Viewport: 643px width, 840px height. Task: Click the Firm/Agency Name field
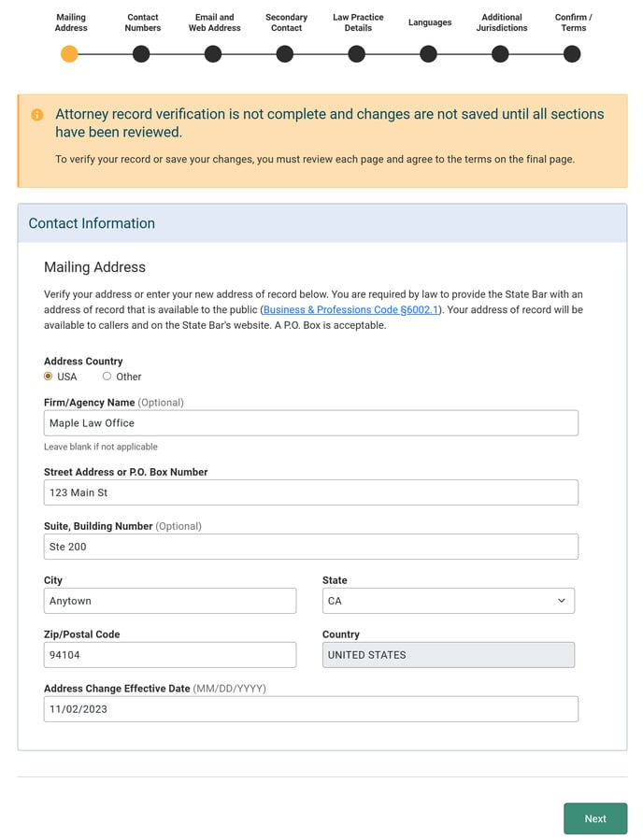pos(310,423)
